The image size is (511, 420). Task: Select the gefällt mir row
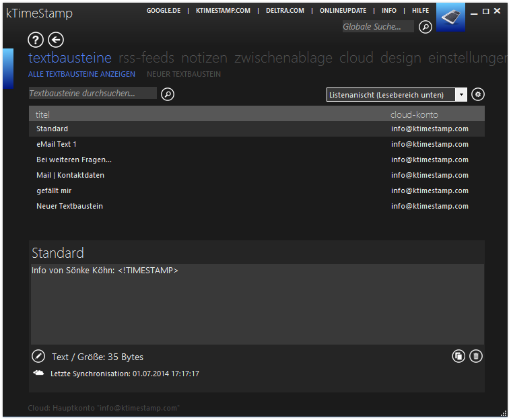tap(257, 190)
